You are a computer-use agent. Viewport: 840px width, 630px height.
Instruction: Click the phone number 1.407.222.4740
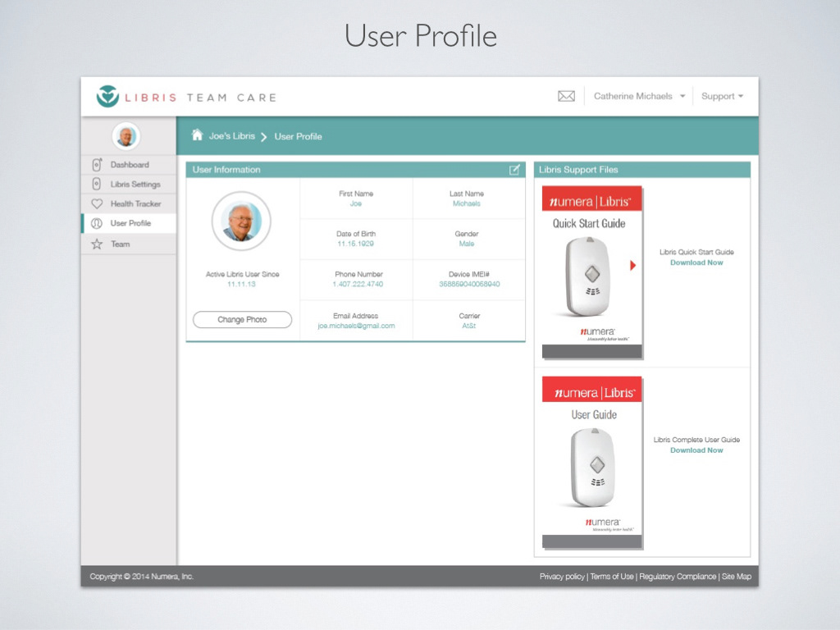coord(358,284)
